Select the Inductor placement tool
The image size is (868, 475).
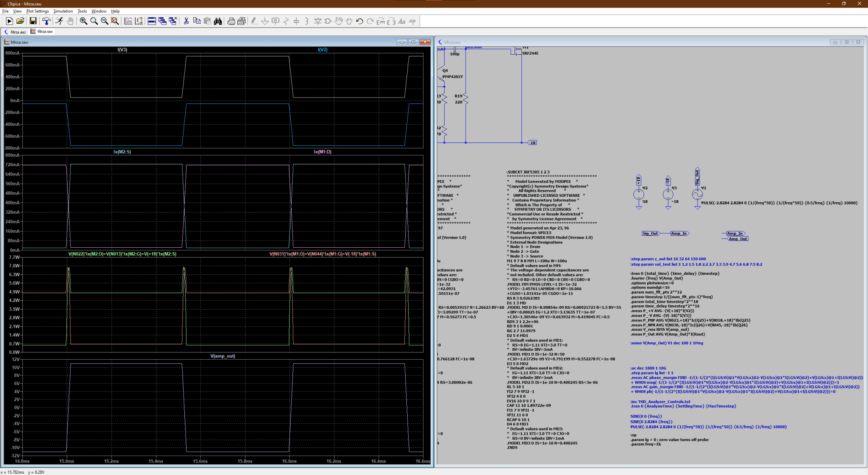[x=307, y=21]
